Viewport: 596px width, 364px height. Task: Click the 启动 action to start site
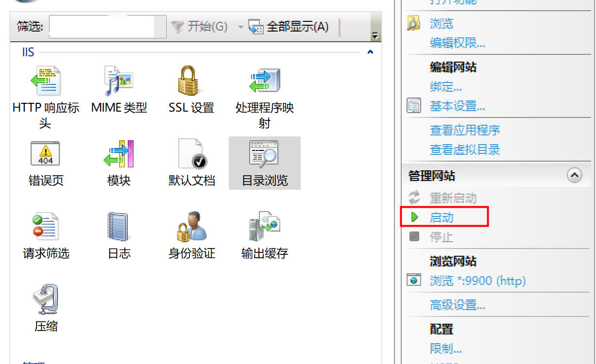point(442,217)
